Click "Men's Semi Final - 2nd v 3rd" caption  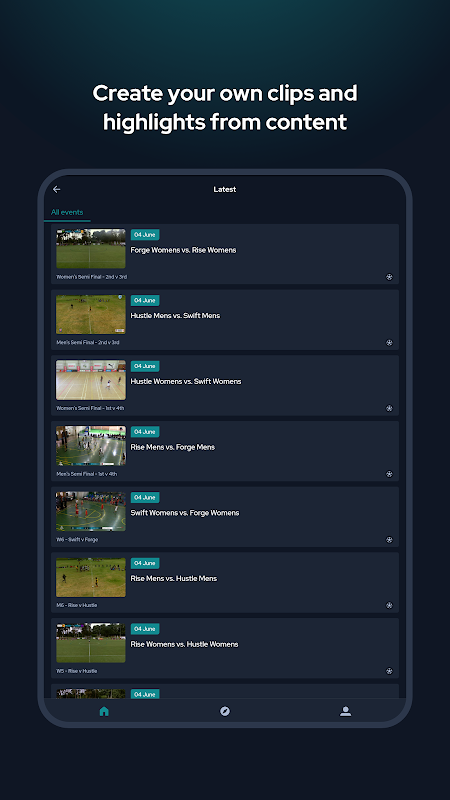click(88, 343)
